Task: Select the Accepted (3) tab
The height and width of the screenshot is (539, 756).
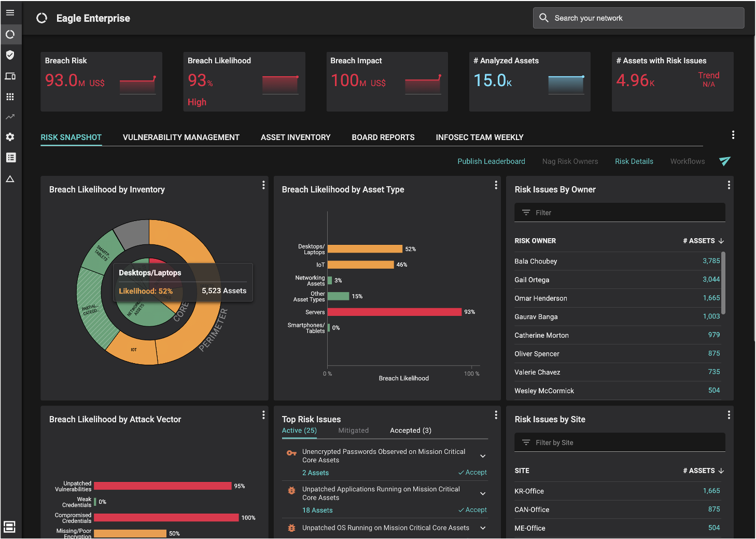Action: point(410,431)
